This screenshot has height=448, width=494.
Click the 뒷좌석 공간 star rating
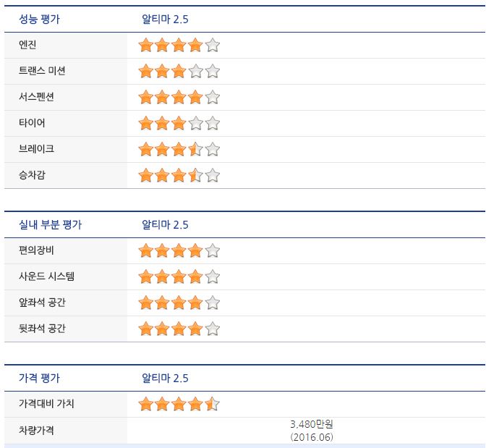(x=179, y=329)
